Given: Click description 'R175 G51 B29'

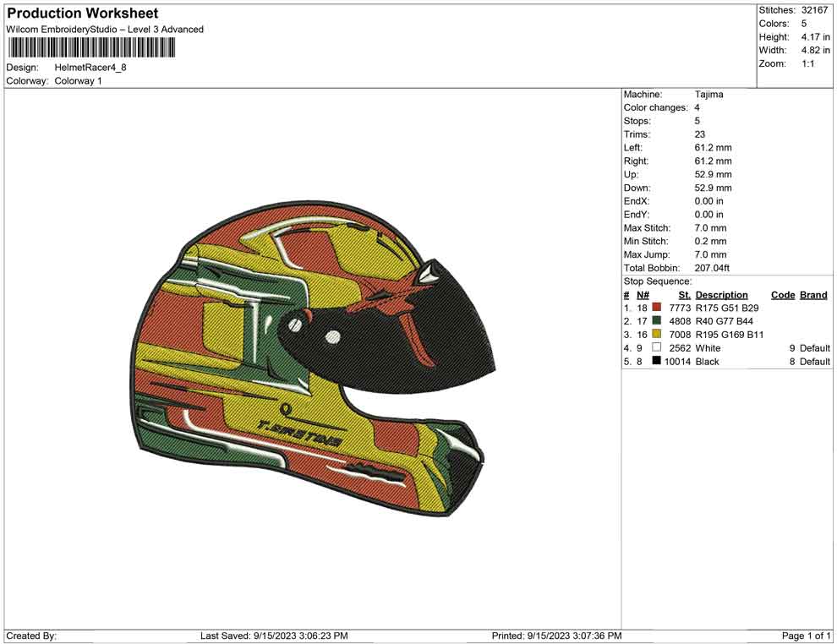Looking at the screenshot, I should [727, 308].
